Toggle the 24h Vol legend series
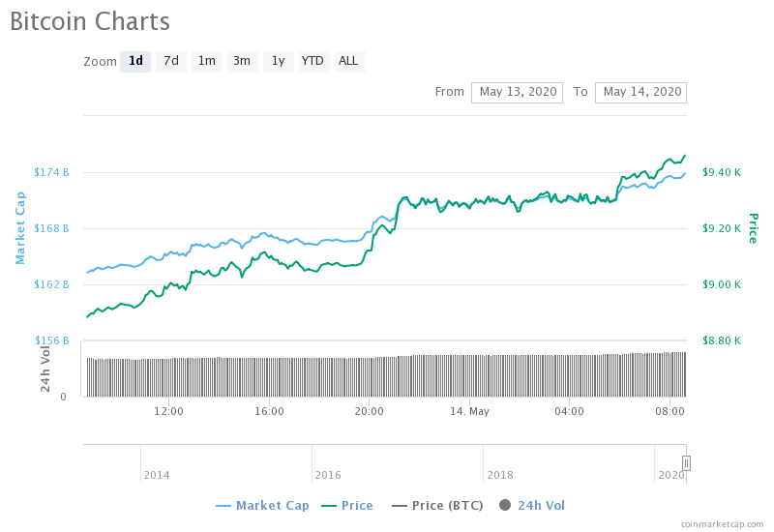Screen dimensions: 774x532 coord(532,505)
